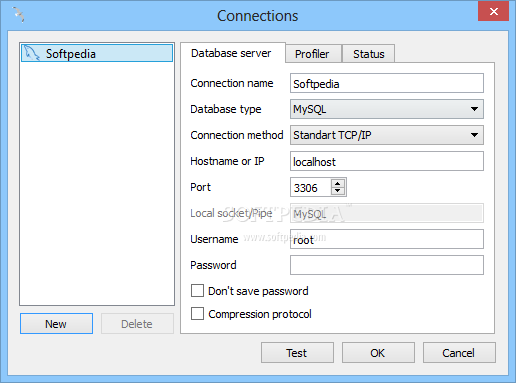Screen dimensions: 516x383
Task: Select the Database server tab
Action: click(231, 53)
